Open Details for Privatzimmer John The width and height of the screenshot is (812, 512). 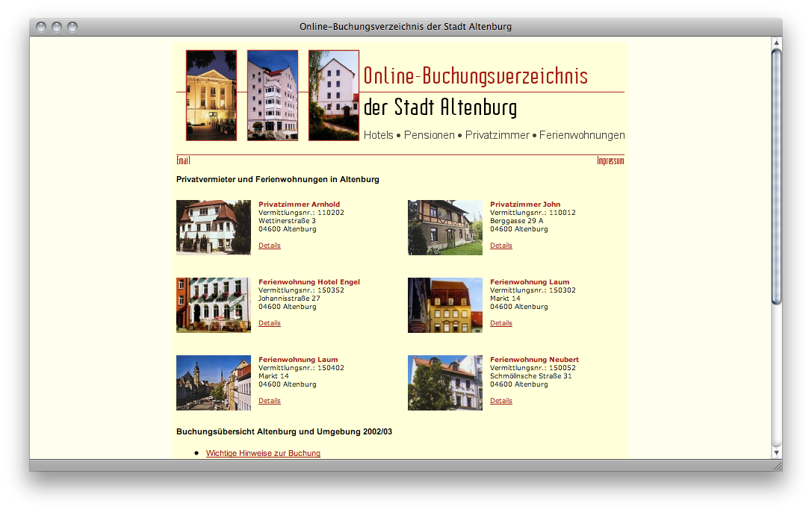click(x=501, y=246)
